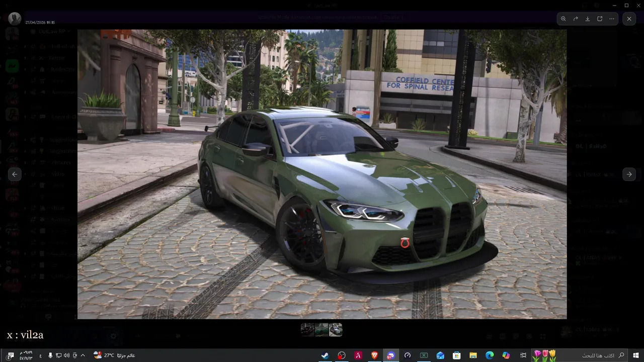Select the first thumbnail in the gallery strip
The image size is (644, 362).
point(307,329)
